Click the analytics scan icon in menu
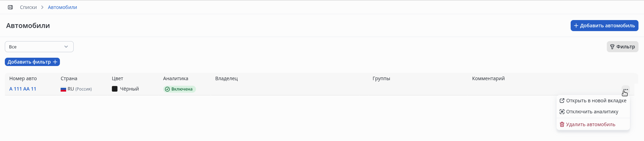644x141 pixels. pyautogui.click(x=562, y=112)
